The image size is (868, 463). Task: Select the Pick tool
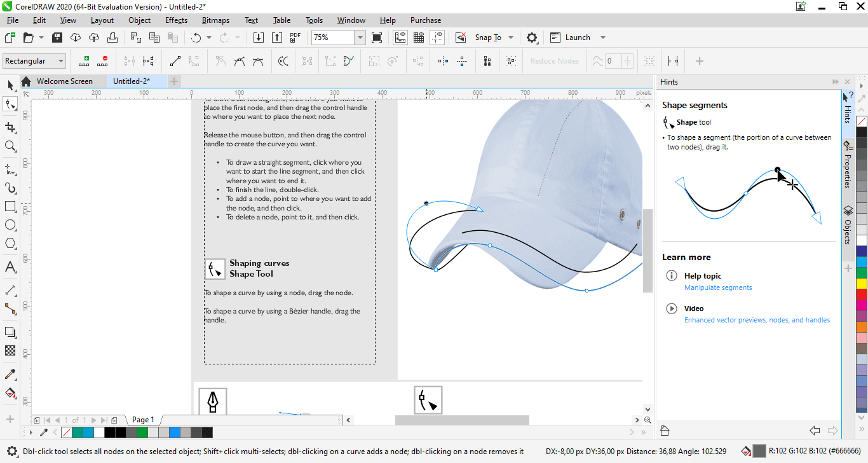pos(10,85)
